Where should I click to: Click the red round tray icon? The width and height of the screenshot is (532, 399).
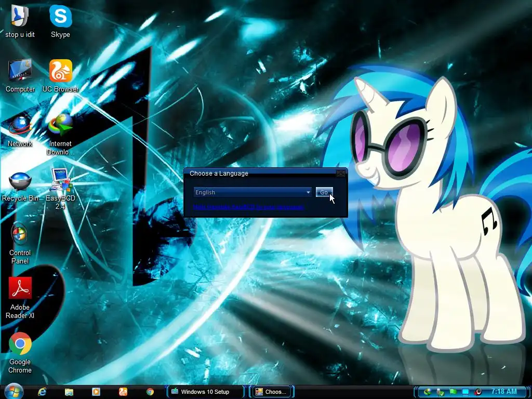click(478, 392)
